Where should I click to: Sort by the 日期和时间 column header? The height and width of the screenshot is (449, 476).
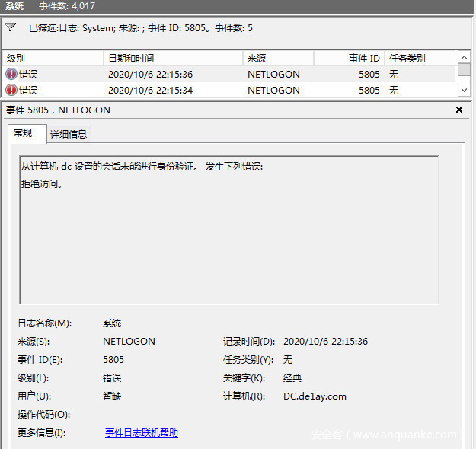pos(173,58)
